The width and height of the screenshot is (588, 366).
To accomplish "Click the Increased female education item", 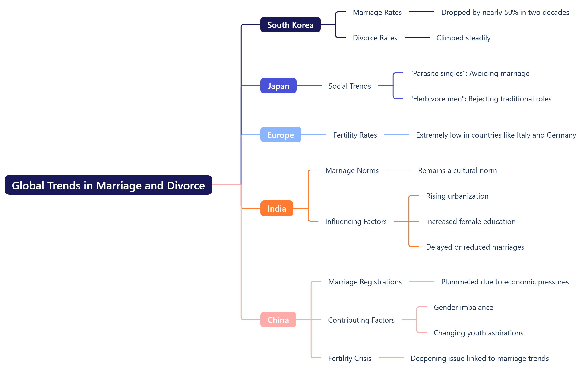I will click(470, 221).
